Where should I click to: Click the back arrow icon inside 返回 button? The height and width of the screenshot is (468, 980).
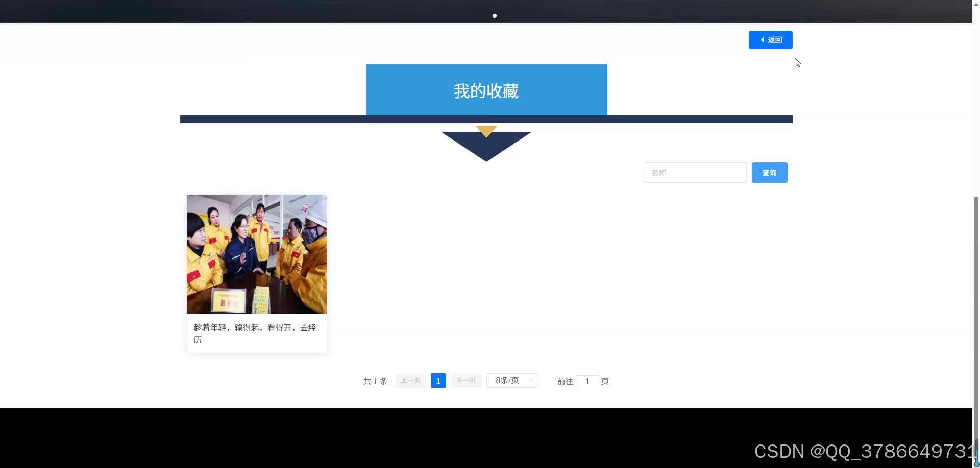pyautogui.click(x=763, y=39)
